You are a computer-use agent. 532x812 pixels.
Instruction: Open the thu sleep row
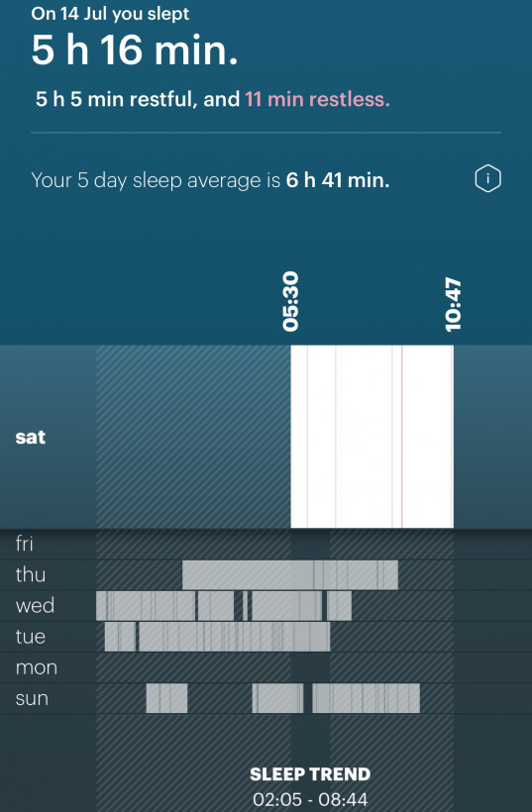[x=266, y=574]
